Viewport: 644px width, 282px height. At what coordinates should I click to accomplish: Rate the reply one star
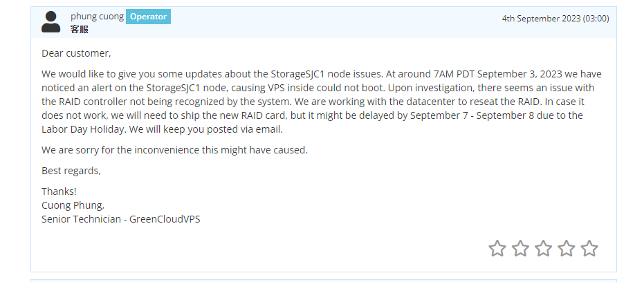[x=497, y=248]
